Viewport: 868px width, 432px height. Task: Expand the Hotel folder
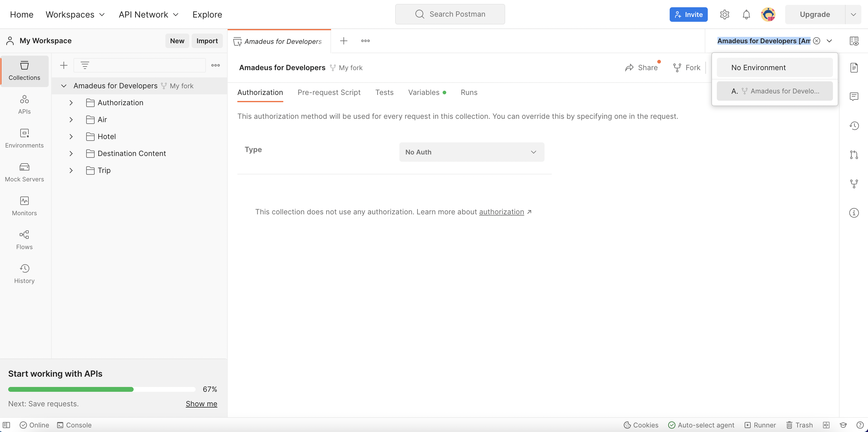[71, 136]
